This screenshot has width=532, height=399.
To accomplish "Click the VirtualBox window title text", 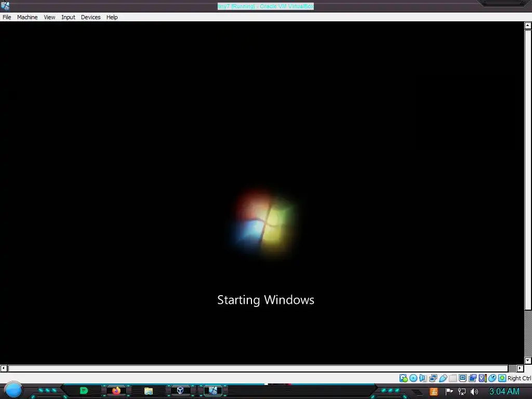I will pos(265,6).
